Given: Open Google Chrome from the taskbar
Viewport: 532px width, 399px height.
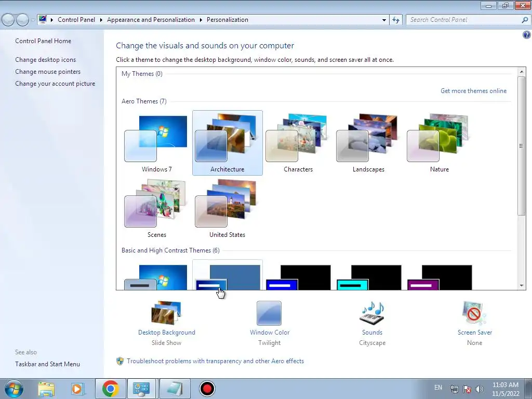Looking at the screenshot, I should (111, 389).
